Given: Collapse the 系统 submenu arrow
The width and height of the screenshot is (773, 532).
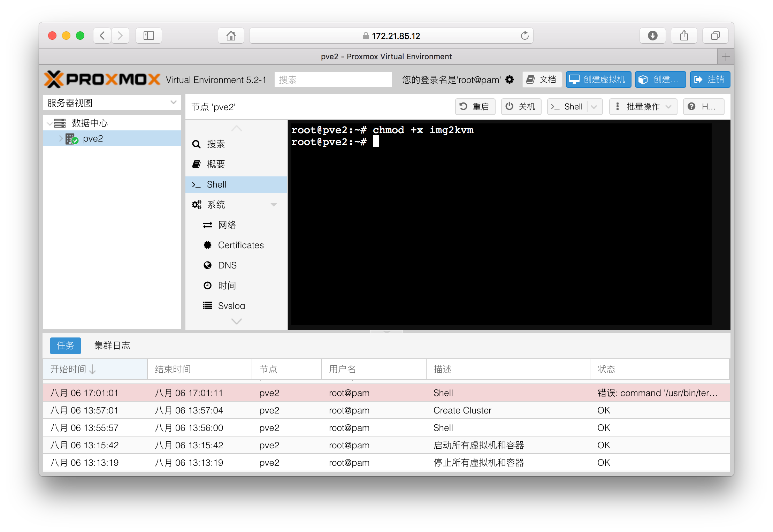Looking at the screenshot, I should pyautogui.click(x=274, y=205).
